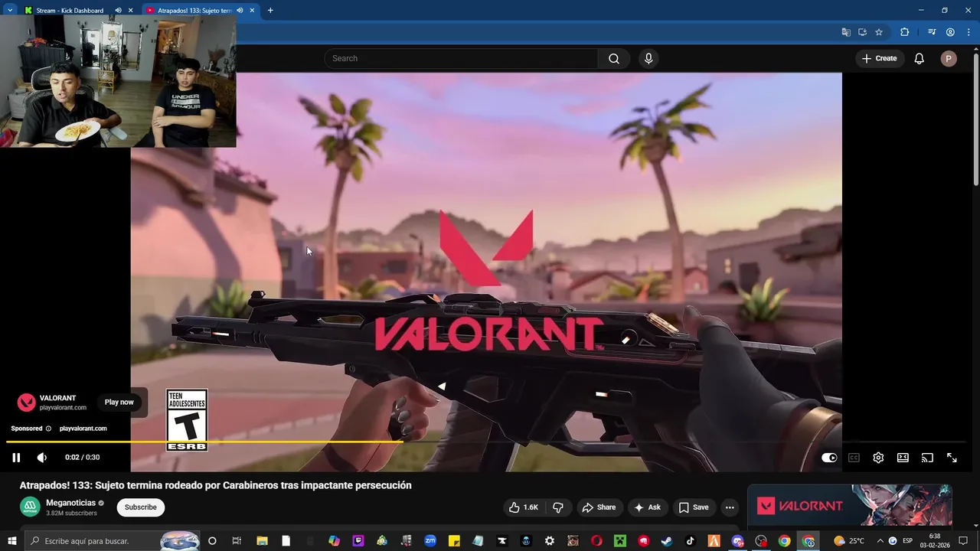Open Chrome media controls icon
This screenshot has width=980, height=551.
click(932, 32)
